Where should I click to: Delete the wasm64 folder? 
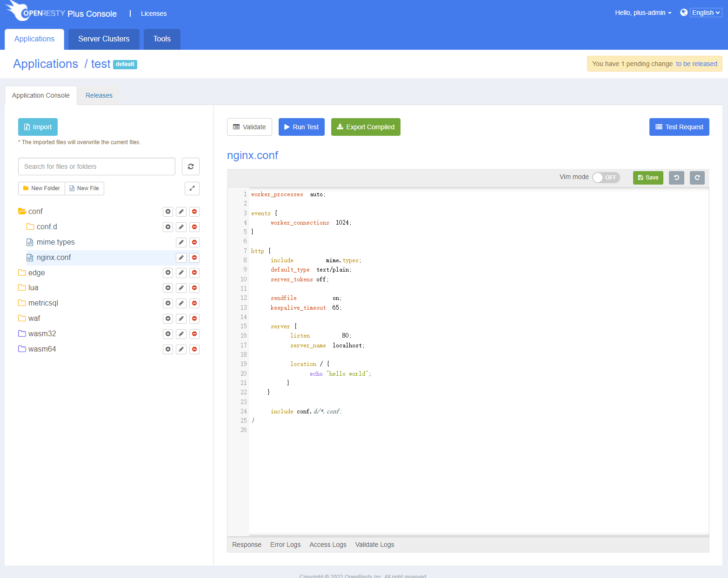pos(194,349)
